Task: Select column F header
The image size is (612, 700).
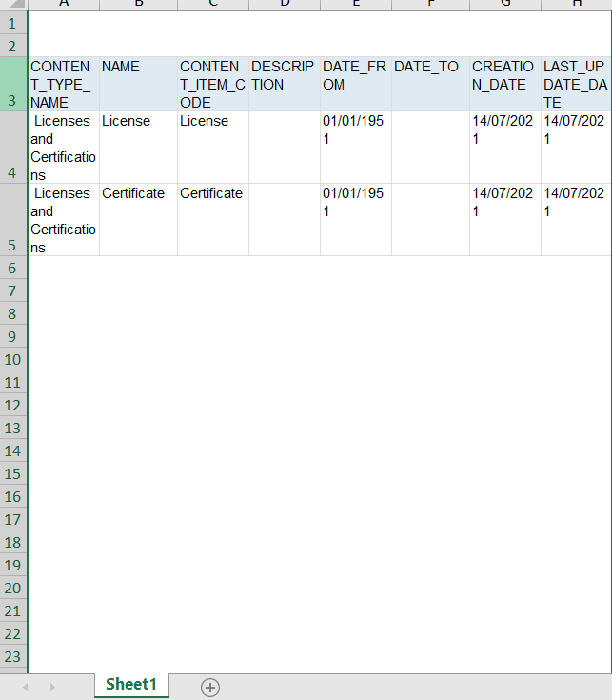Action: pyautogui.click(x=430, y=5)
